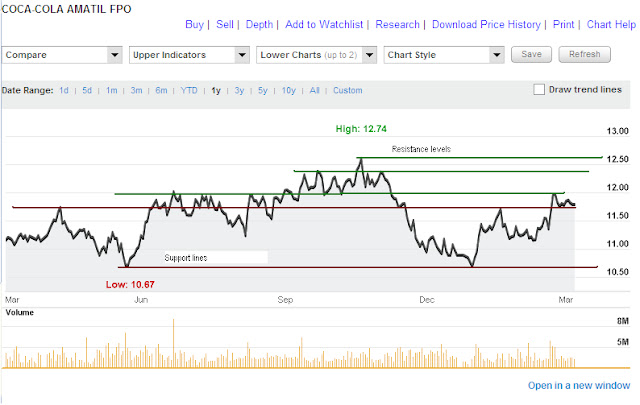Expand the Chart Style dropdown
640x405 pixels.
pyautogui.click(x=444, y=55)
